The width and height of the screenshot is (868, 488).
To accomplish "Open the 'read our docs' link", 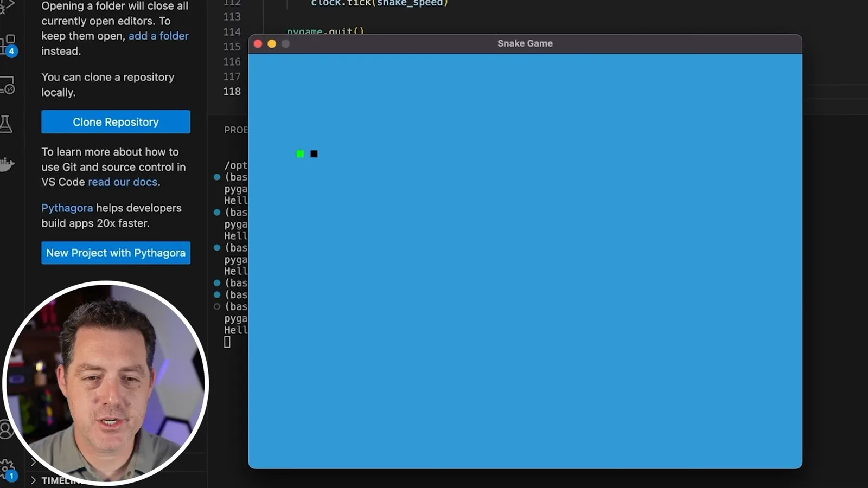I will (x=123, y=182).
